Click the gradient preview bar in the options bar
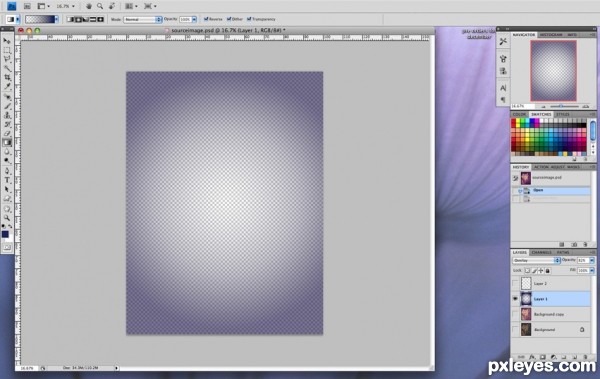This screenshot has height=379, width=600. [40, 19]
